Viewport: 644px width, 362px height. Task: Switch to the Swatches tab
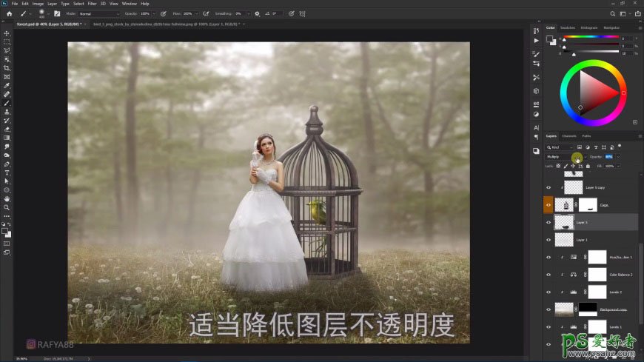568,27
